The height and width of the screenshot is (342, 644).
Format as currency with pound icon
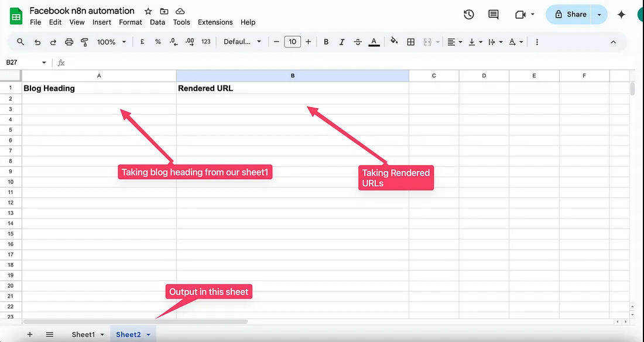click(x=142, y=42)
